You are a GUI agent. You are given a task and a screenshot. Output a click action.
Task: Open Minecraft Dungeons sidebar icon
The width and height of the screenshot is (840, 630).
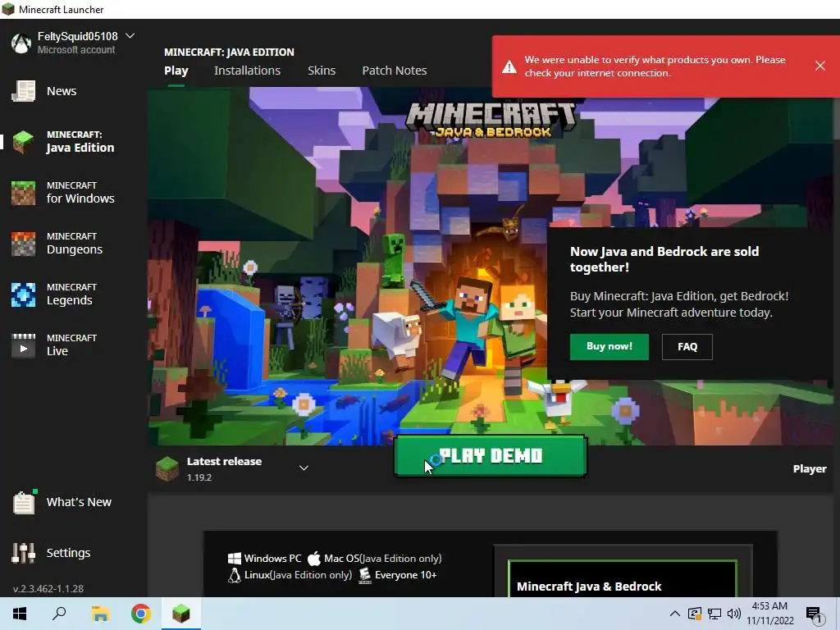(24, 244)
